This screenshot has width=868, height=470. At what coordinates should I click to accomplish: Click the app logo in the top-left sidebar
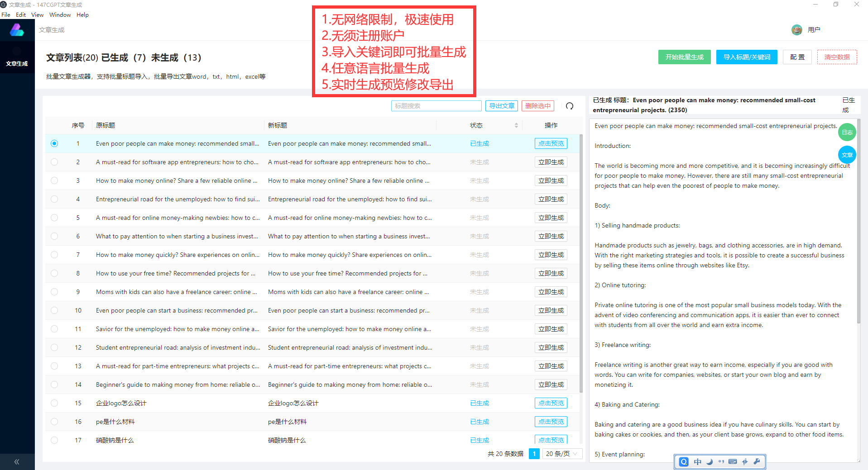(17, 30)
